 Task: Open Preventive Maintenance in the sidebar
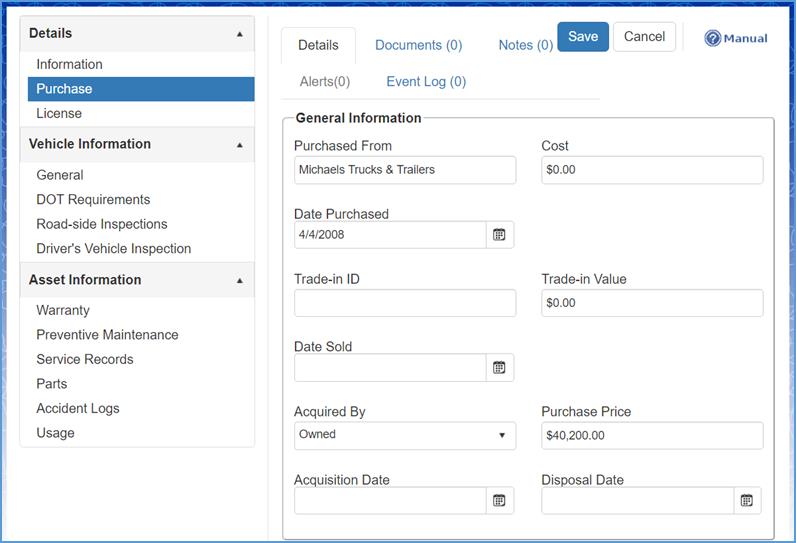[107, 335]
